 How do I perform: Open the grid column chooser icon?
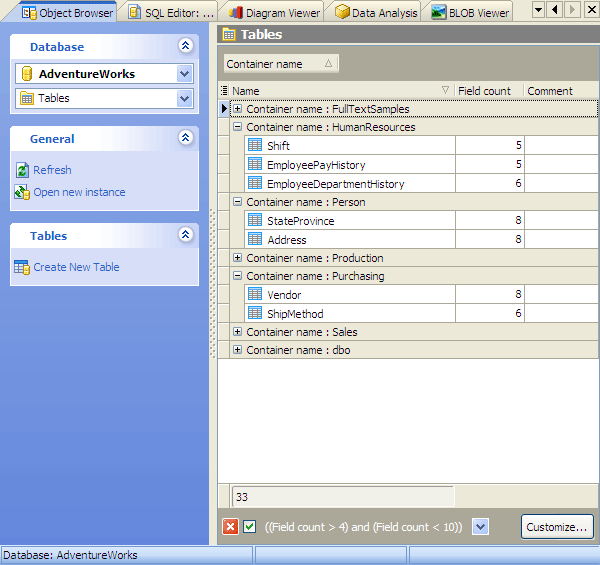tap(224, 91)
